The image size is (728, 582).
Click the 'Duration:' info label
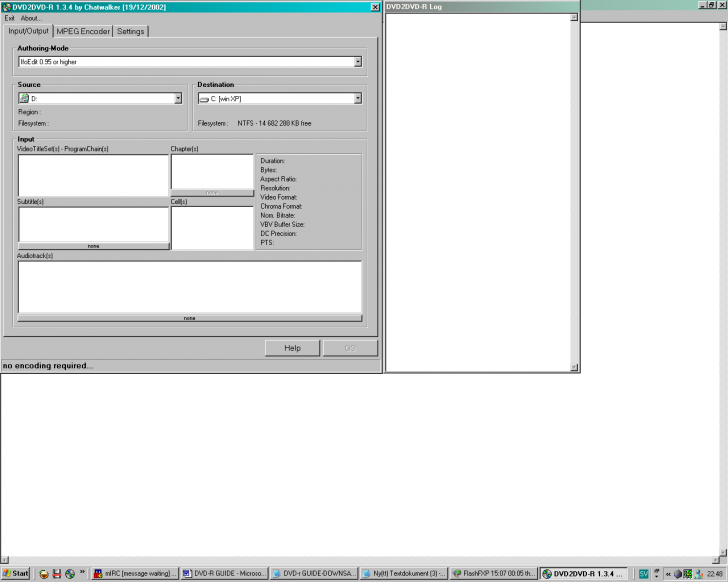(273, 161)
